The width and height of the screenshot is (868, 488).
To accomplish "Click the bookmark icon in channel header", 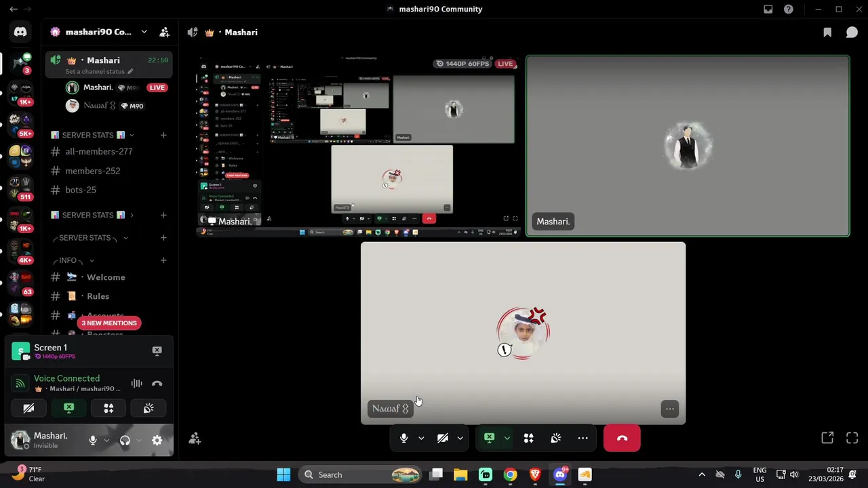I will tap(827, 32).
